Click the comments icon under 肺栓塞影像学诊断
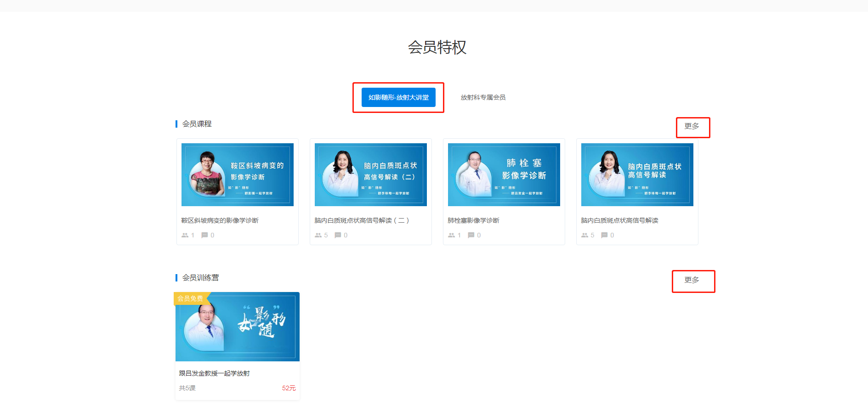The height and width of the screenshot is (416, 868). tap(471, 235)
